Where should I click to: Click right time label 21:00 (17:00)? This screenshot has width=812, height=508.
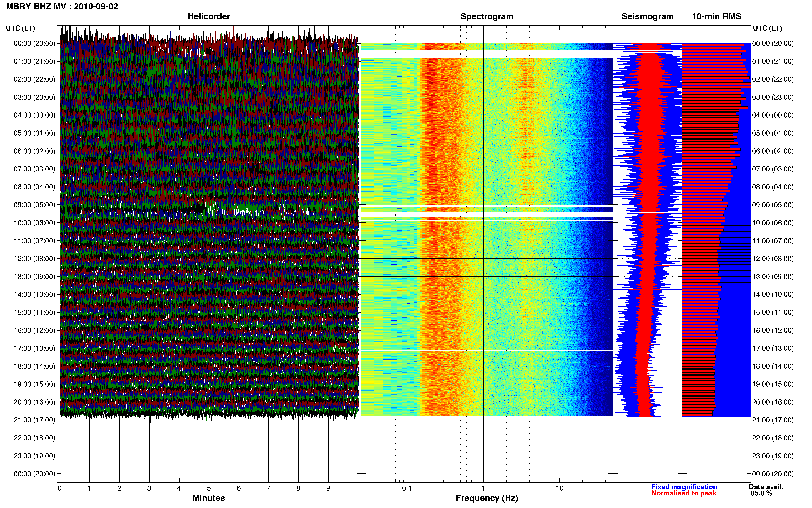click(773, 420)
